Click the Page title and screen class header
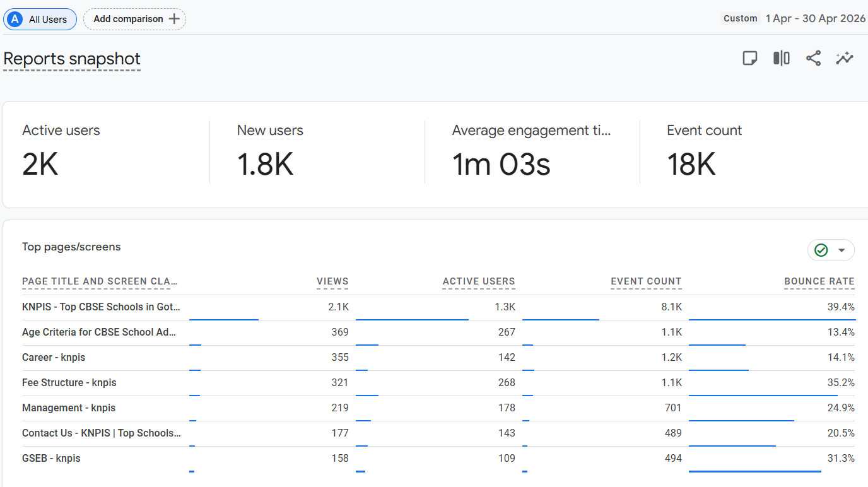Viewport: 868px width, 487px height. (100, 281)
